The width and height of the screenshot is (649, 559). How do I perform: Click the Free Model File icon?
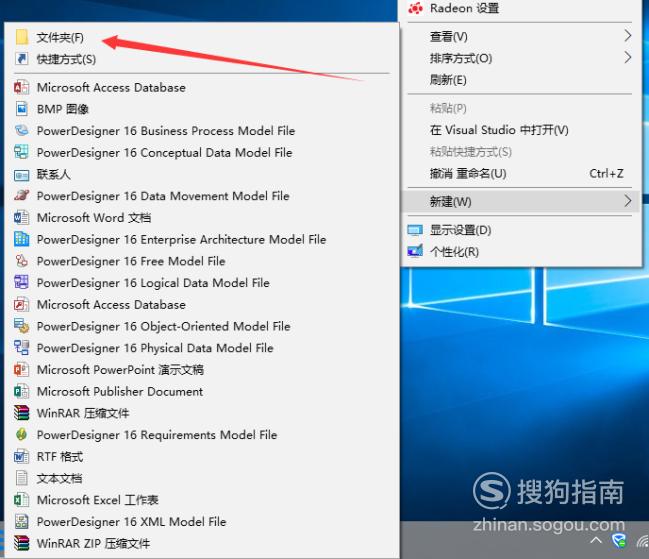(x=22, y=261)
